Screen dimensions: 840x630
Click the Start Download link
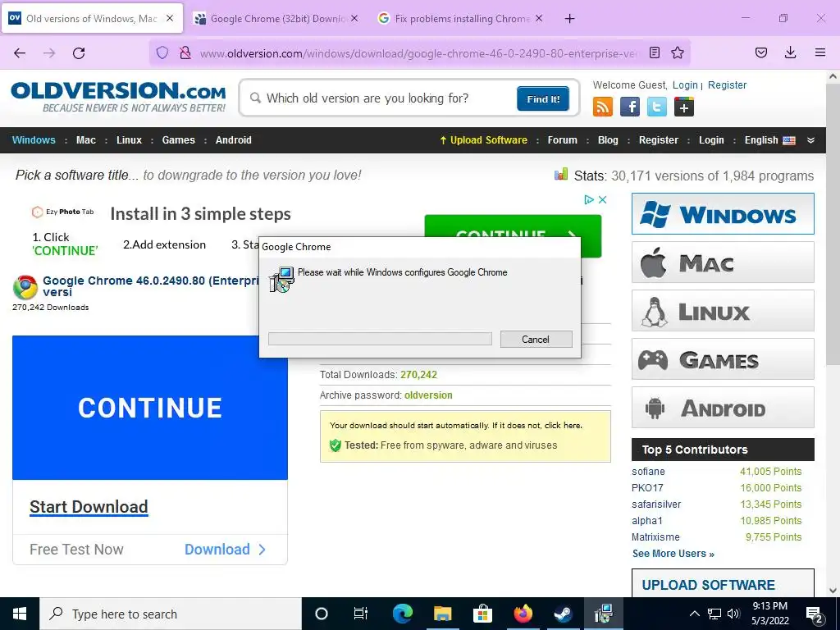[x=89, y=507]
